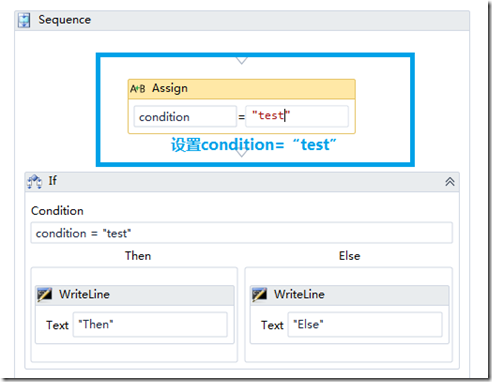The image size is (492, 382).
Task: Click the Assign value field "test"
Action: (x=297, y=116)
